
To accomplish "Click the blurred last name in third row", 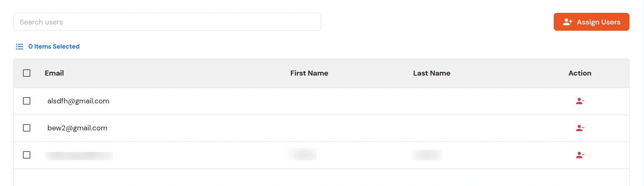I will click(x=426, y=155).
